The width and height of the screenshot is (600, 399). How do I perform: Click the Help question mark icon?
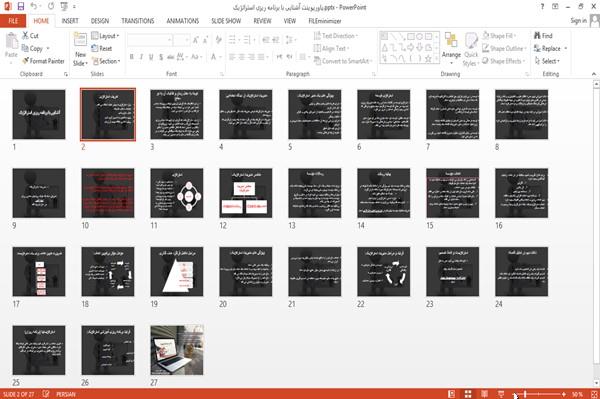pyautogui.click(x=542, y=7)
